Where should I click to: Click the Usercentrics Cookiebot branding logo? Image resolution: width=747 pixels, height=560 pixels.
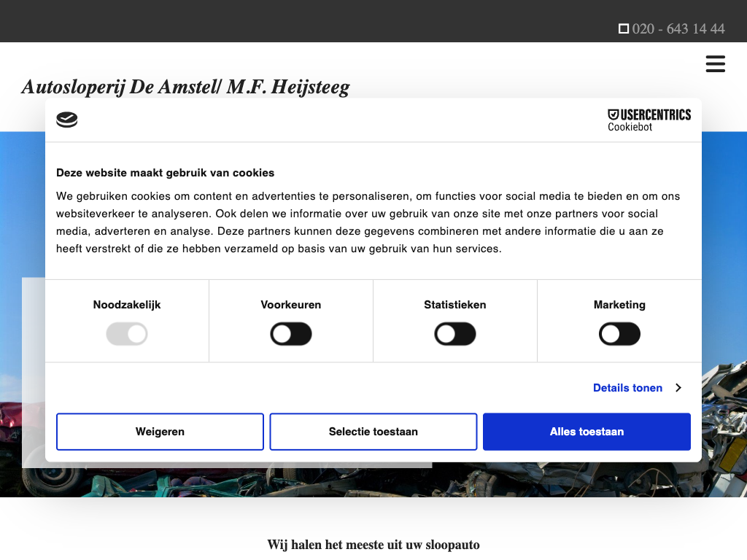click(649, 120)
